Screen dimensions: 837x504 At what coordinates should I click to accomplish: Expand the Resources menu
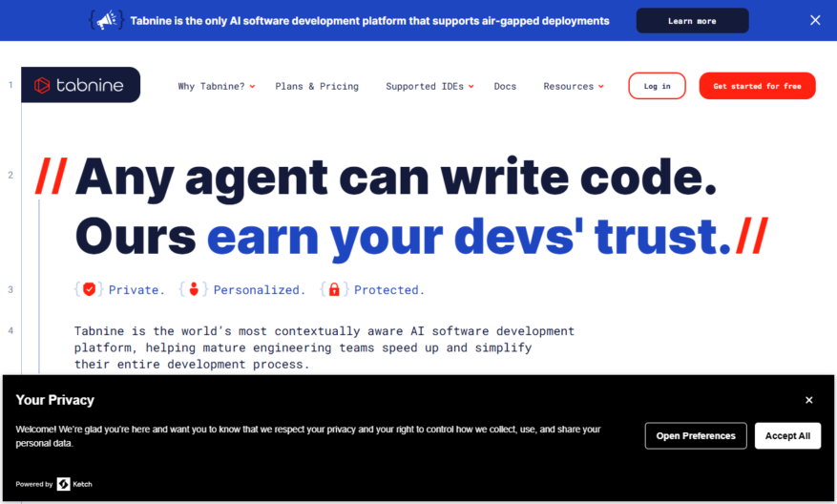click(574, 86)
